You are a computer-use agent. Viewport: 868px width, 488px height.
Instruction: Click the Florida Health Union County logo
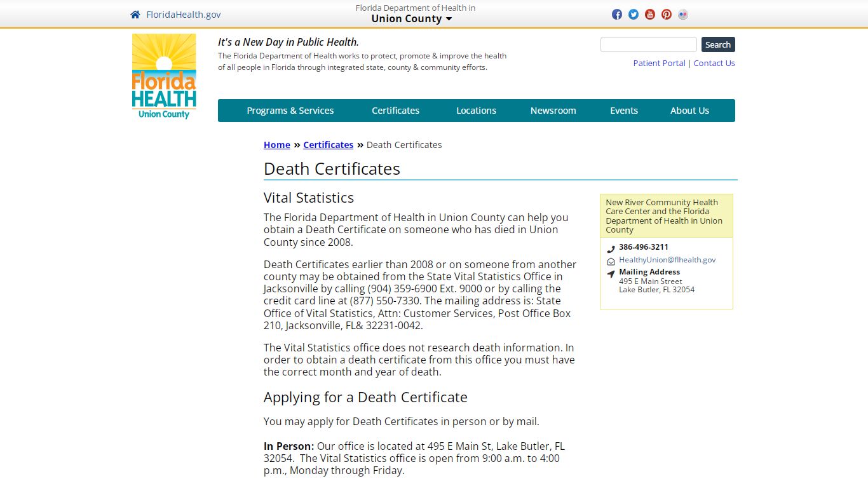[x=164, y=76]
